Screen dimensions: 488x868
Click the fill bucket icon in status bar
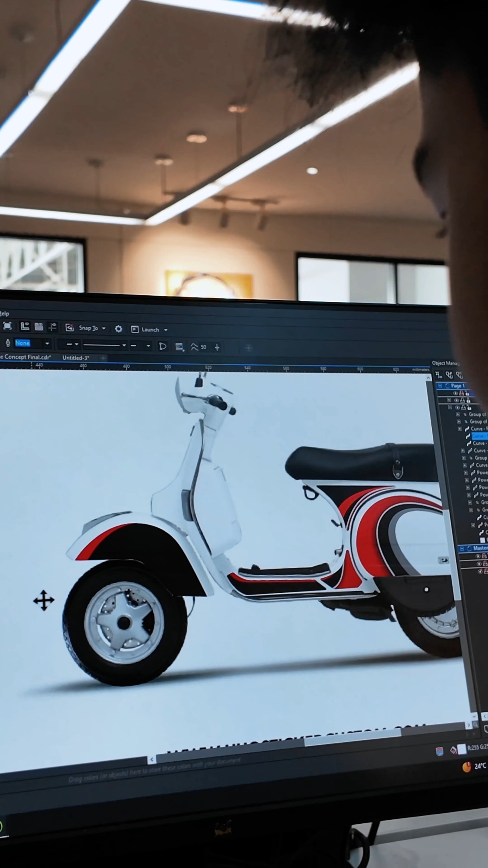pyautogui.click(x=453, y=750)
